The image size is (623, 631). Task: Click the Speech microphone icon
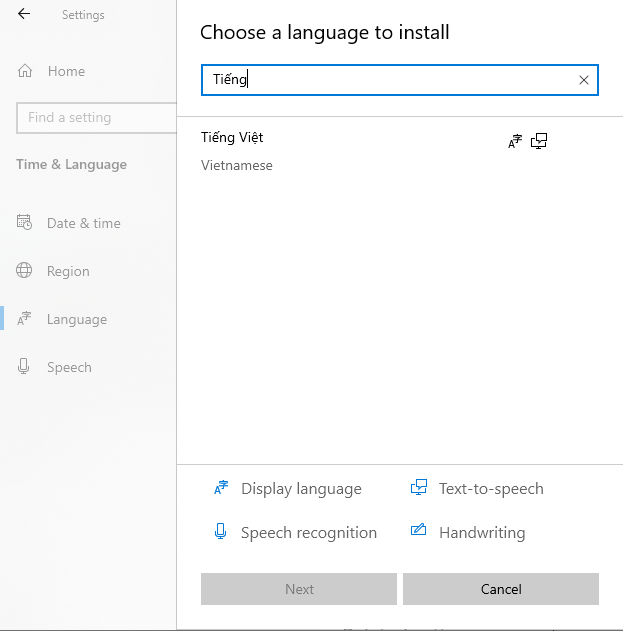24,367
